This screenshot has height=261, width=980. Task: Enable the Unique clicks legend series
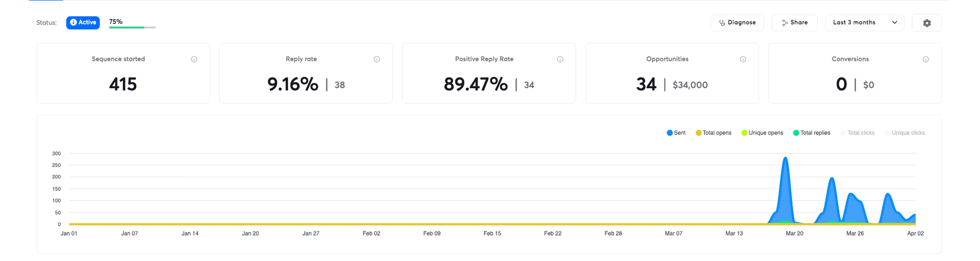tap(904, 133)
